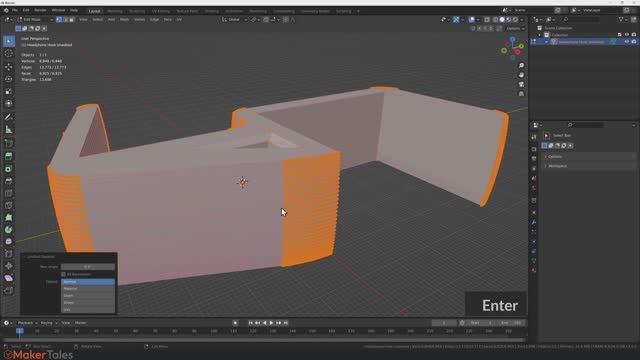Select the Shear tool
This screenshot has height=360, width=640.
[x=9, y=278]
